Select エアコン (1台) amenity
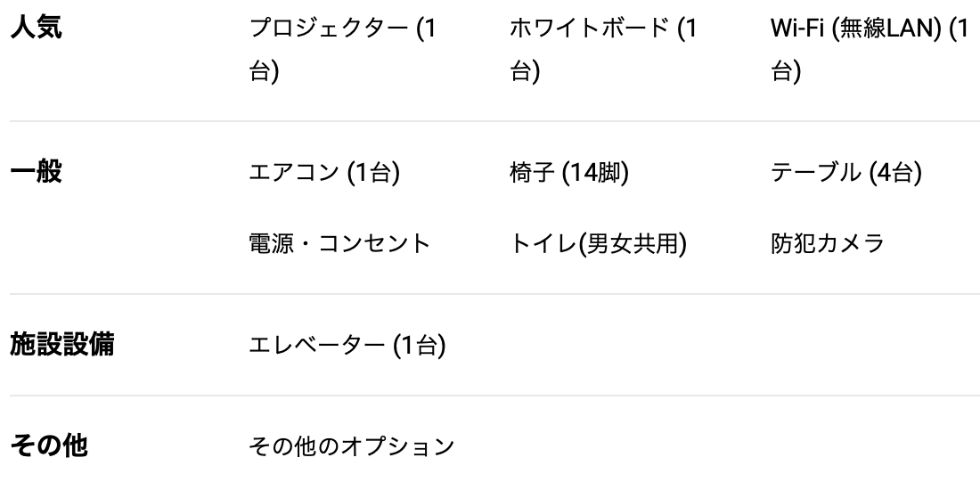 (324, 172)
